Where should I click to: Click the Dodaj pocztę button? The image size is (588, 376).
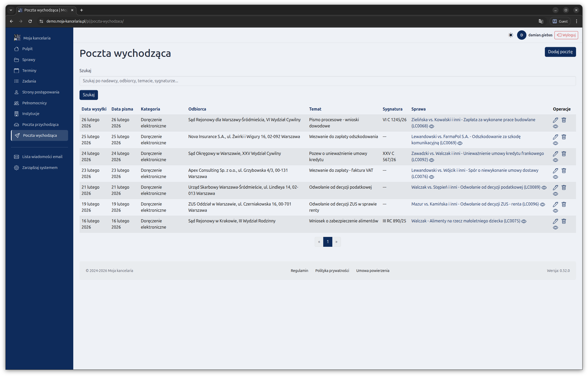(560, 52)
